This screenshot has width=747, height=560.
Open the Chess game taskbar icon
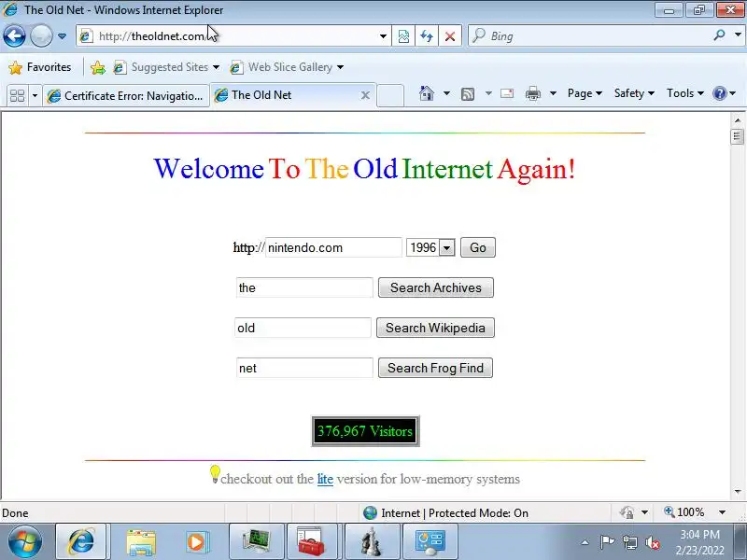(x=371, y=542)
